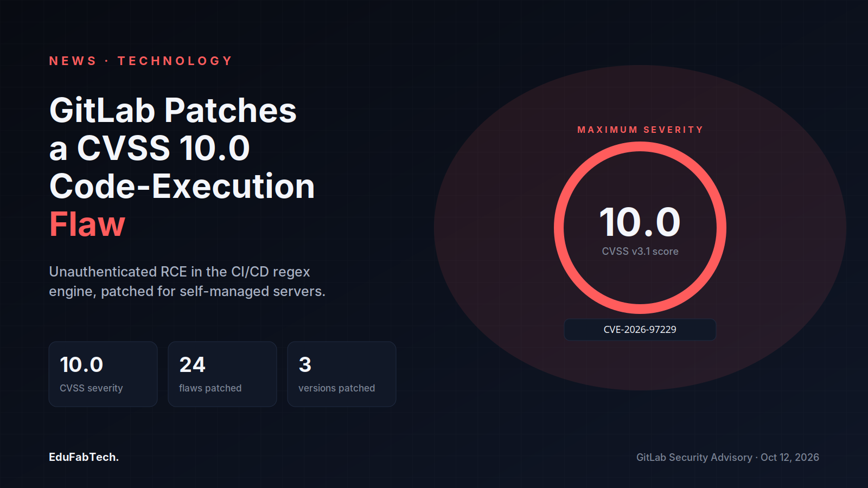Click the 'MAXIMUM SEVERITY' label
This screenshot has height=488, width=868.
click(640, 130)
